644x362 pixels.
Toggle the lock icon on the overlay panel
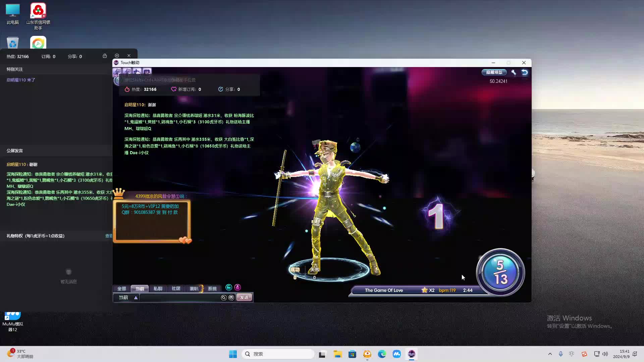[105, 56]
